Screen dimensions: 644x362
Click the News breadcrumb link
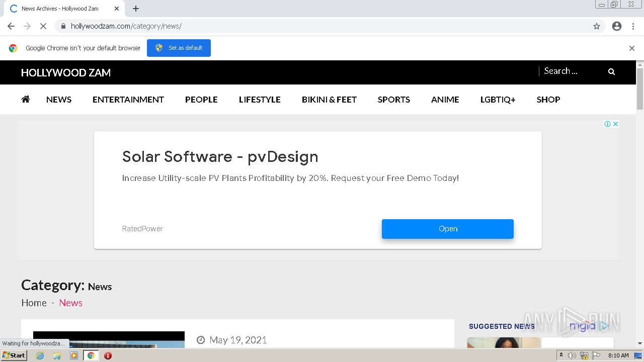pos(70,303)
